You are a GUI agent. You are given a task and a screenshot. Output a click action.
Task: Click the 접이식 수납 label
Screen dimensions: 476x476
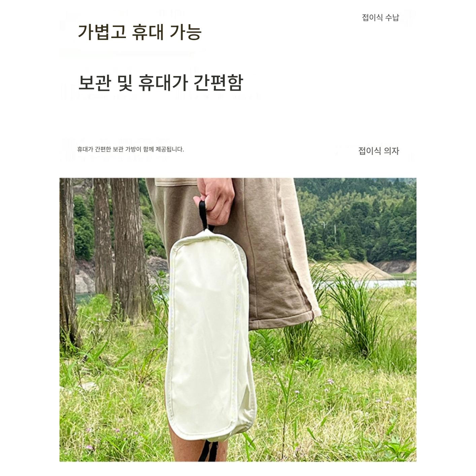[x=380, y=18]
